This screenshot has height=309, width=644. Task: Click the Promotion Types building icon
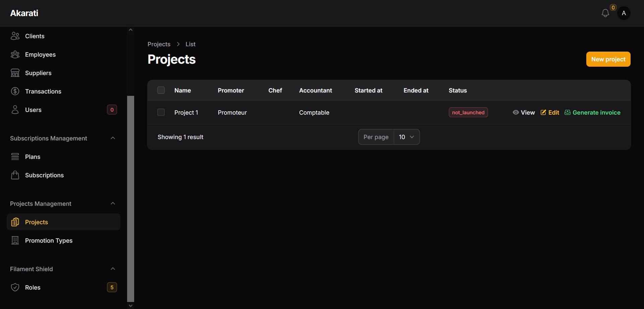point(15,240)
